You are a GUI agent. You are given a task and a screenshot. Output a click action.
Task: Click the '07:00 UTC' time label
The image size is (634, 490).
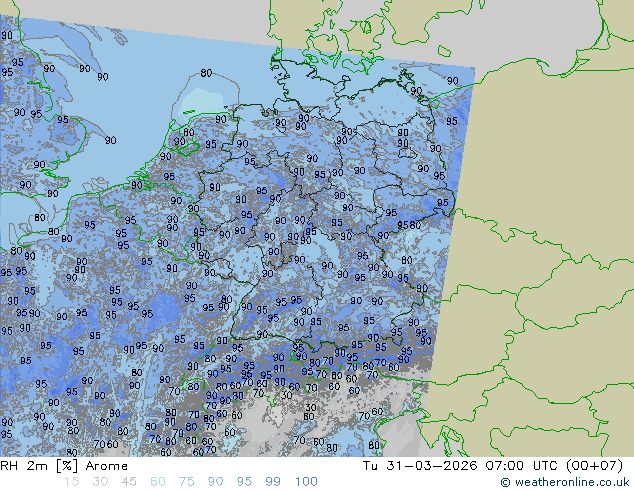tap(522, 466)
